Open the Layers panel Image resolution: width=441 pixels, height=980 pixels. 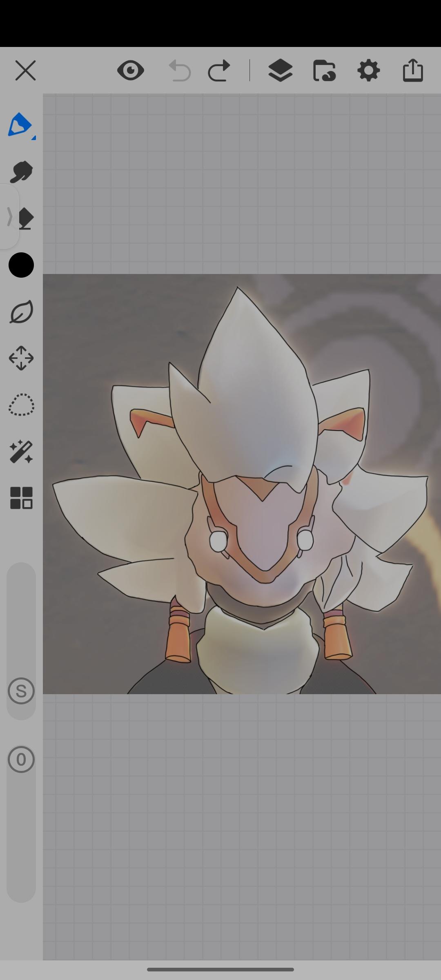(x=281, y=71)
